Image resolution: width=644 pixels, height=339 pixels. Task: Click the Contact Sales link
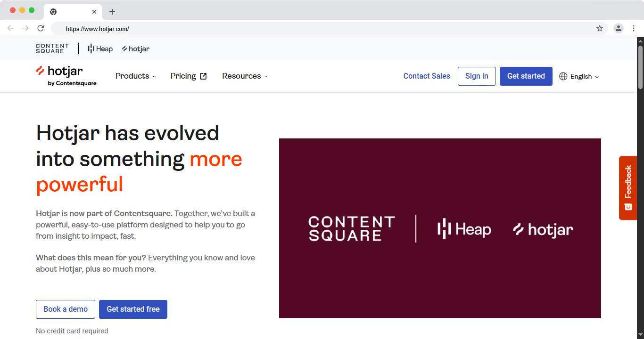pyautogui.click(x=427, y=76)
